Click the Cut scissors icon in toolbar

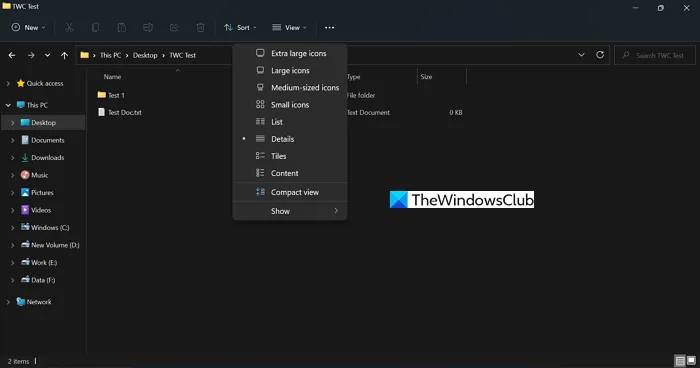[x=69, y=28]
